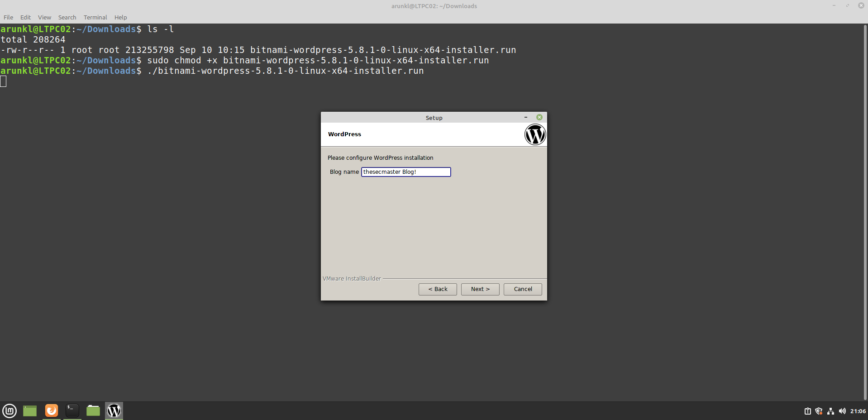Click the security shield tray icon

click(819, 411)
